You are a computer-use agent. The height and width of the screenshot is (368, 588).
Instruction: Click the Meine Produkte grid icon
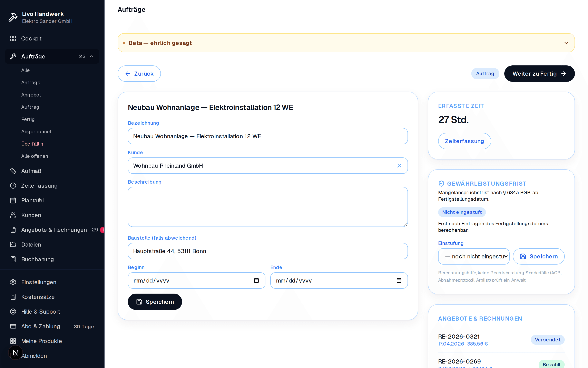coord(13,341)
